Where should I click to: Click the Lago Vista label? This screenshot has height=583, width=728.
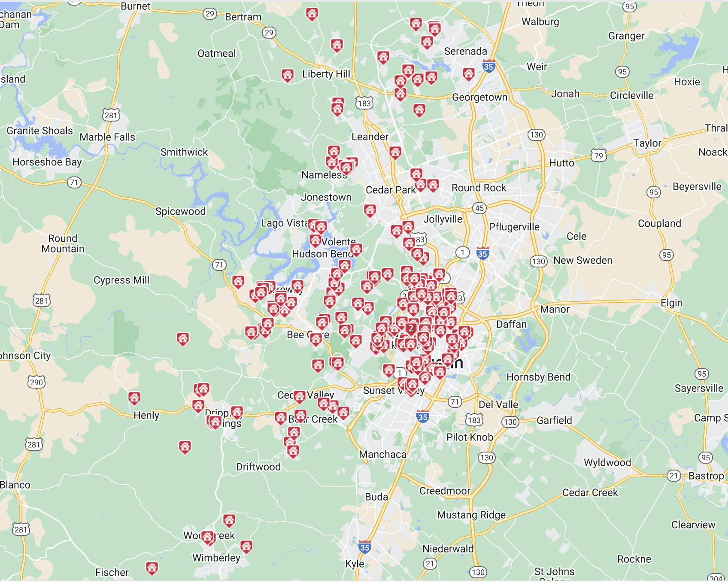click(x=284, y=223)
